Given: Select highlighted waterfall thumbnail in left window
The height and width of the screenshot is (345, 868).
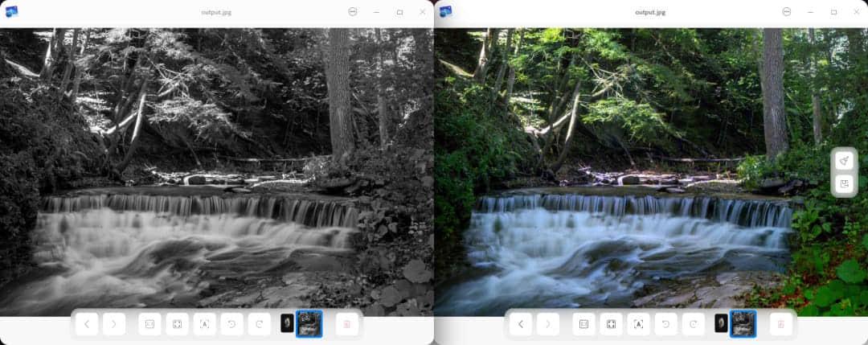Looking at the screenshot, I should (x=309, y=323).
